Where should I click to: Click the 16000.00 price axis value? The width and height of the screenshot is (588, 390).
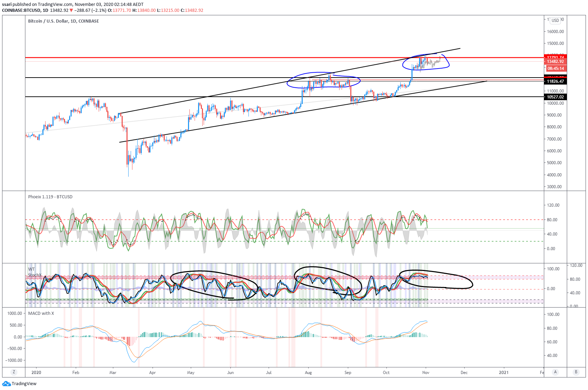point(555,31)
